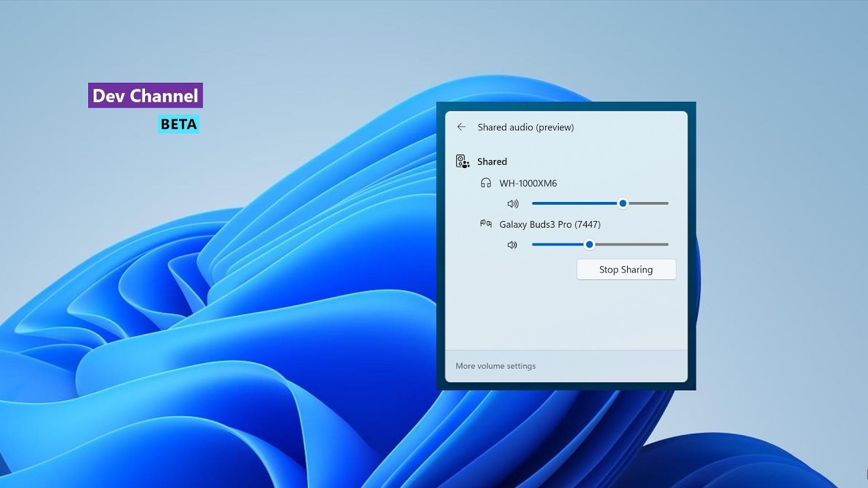Open More volume settings

(x=496, y=366)
